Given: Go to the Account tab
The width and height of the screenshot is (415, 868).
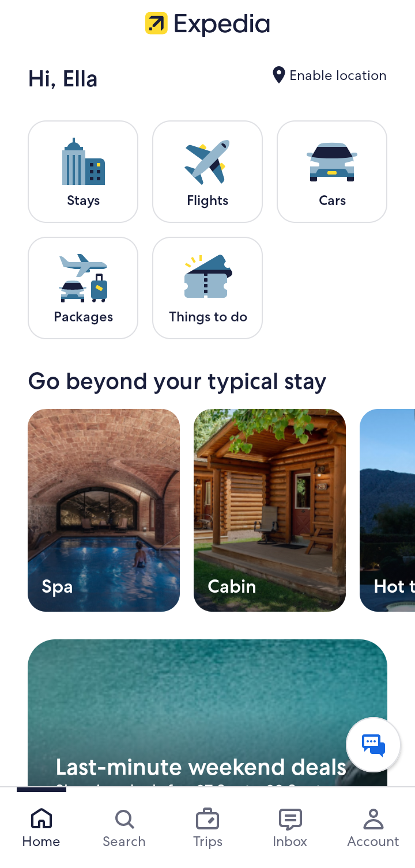Looking at the screenshot, I should [x=373, y=828].
